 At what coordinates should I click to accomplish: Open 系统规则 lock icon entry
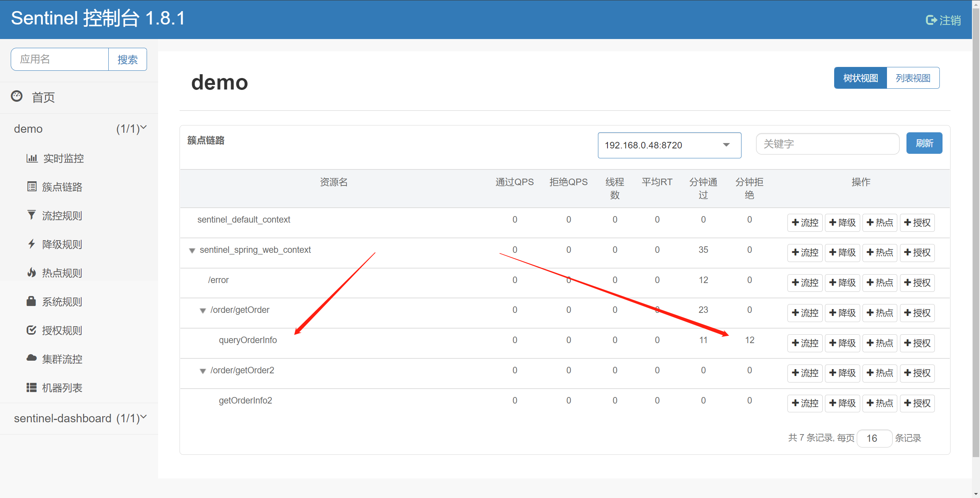click(31, 301)
